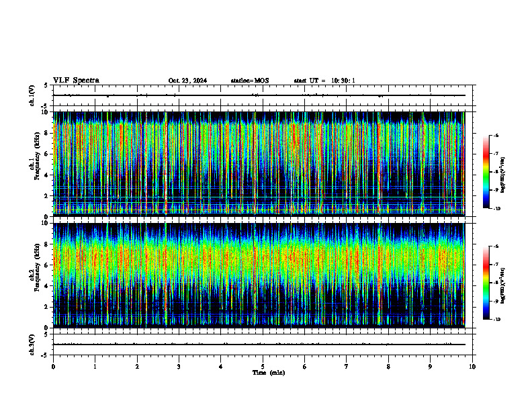Click the "ch.1 Frequency (kHz)" axis label

pos(34,156)
